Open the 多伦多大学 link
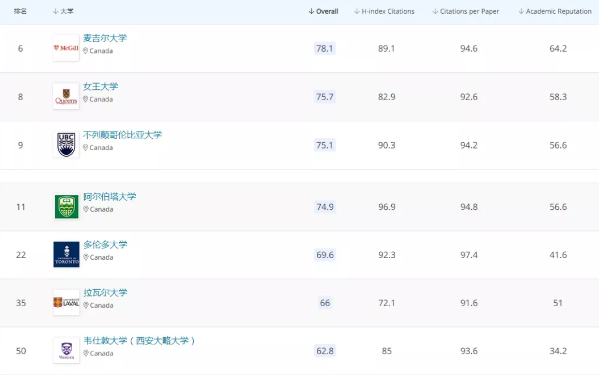The height and width of the screenshot is (375, 599). pyautogui.click(x=105, y=244)
